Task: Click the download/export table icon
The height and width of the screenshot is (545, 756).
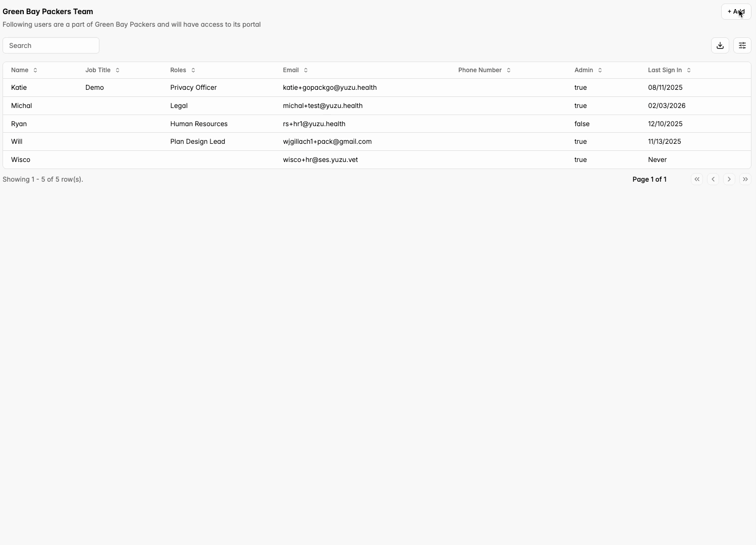Action: 720,45
